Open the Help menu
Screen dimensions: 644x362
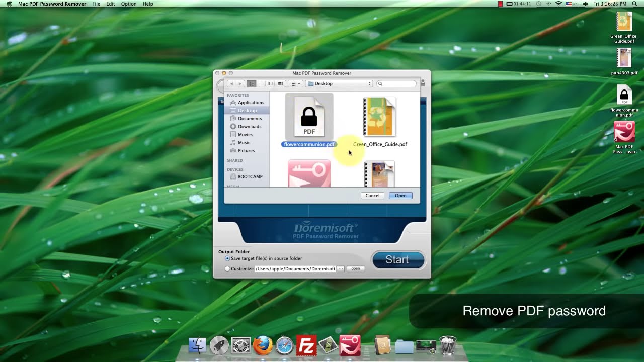(148, 4)
